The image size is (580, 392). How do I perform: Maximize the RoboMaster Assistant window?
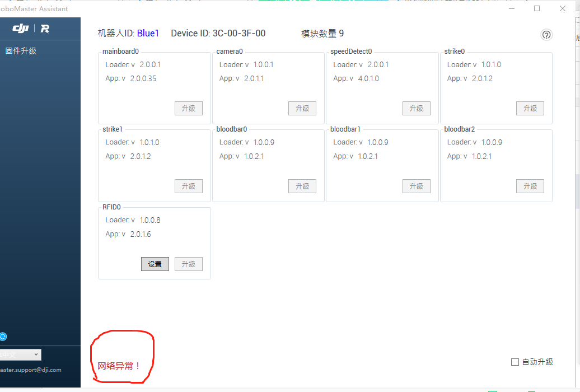(537, 8)
